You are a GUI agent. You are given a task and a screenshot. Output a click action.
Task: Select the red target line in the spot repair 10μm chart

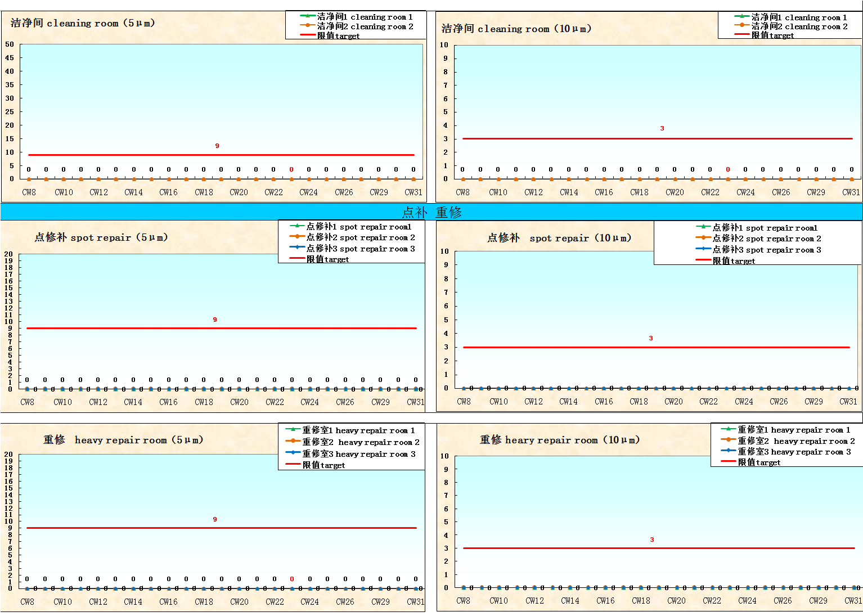click(563, 347)
